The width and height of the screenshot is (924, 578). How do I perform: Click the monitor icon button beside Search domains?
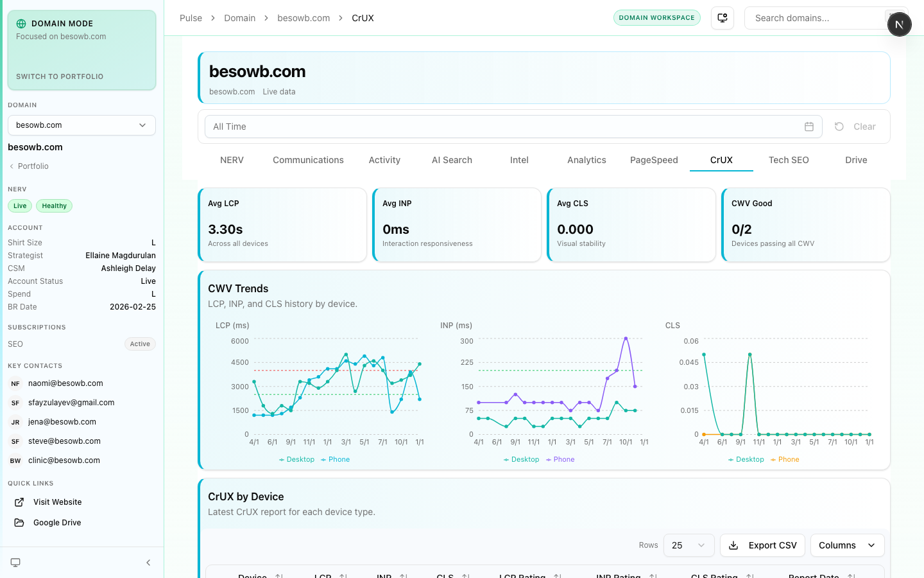[723, 18]
